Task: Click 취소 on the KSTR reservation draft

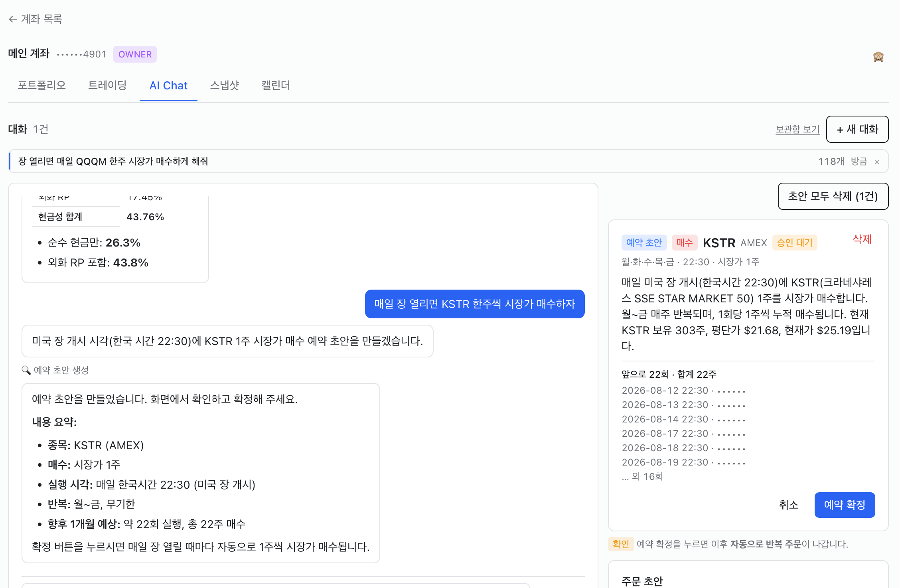Action: click(789, 505)
